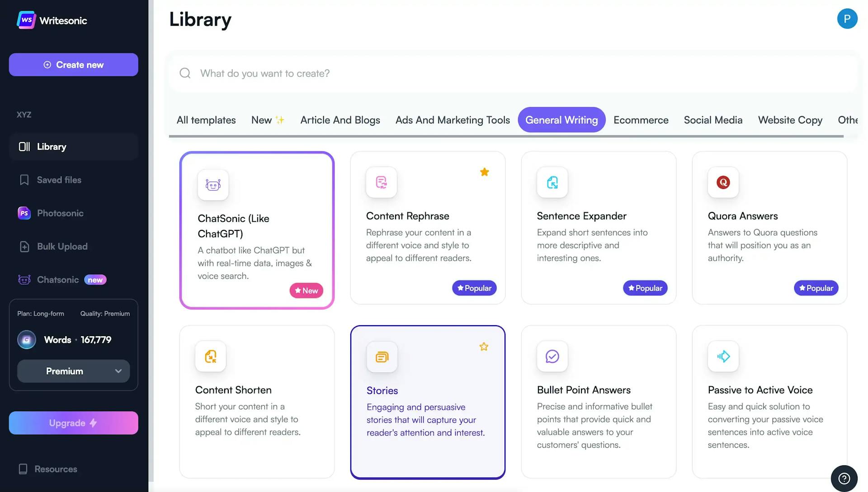Click the Create new button
Screen dimensions: 868x492
[x=73, y=64]
